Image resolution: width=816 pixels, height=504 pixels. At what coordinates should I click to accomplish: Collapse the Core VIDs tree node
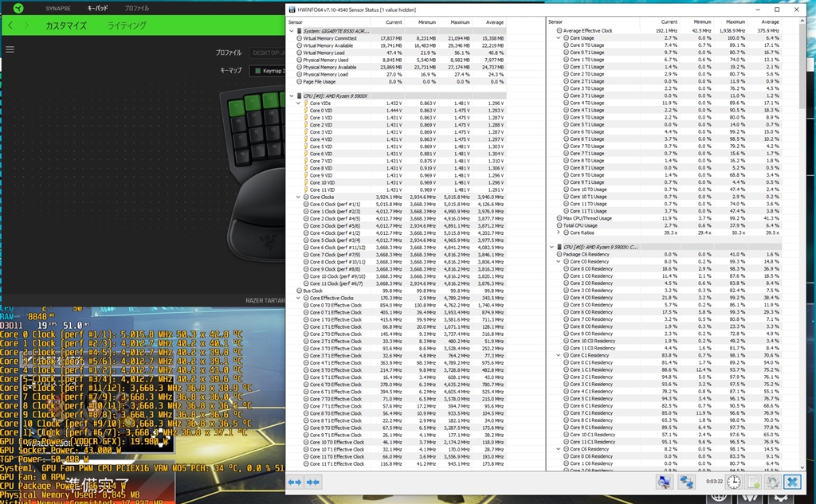coord(297,103)
